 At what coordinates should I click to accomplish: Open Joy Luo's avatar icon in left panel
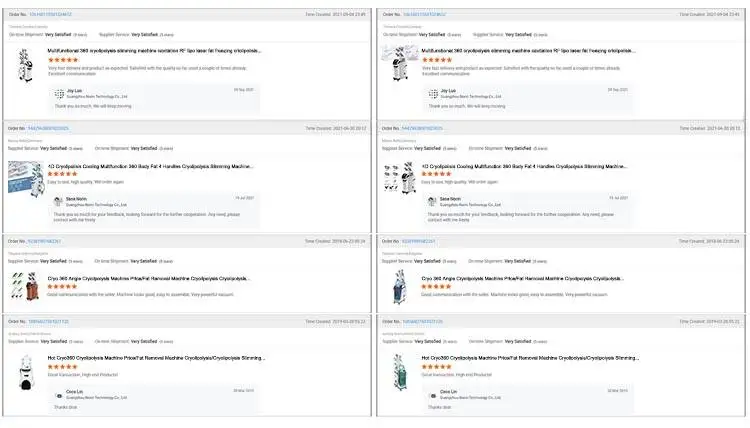click(x=59, y=92)
